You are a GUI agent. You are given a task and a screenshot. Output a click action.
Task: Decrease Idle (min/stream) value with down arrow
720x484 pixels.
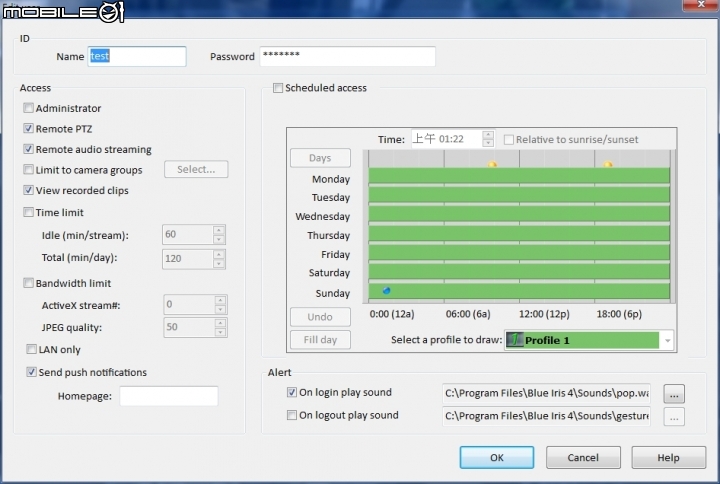(219, 239)
